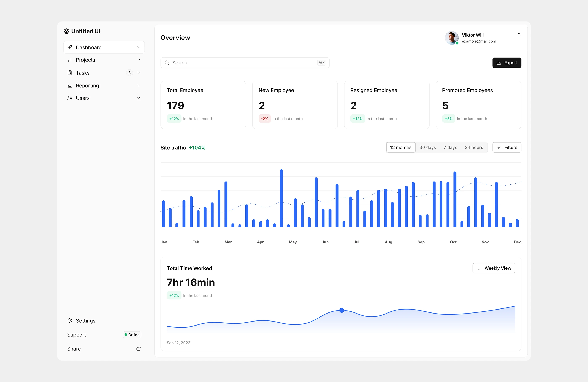Click the Users people icon

click(x=70, y=98)
